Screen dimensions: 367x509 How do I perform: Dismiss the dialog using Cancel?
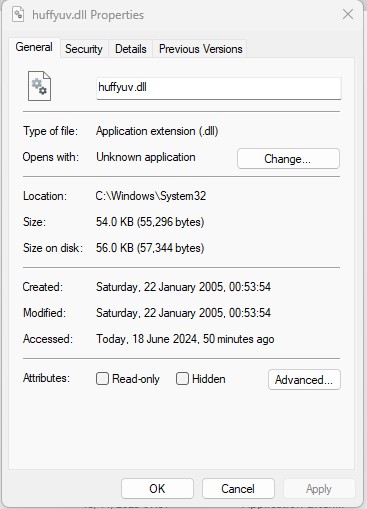coord(238,489)
